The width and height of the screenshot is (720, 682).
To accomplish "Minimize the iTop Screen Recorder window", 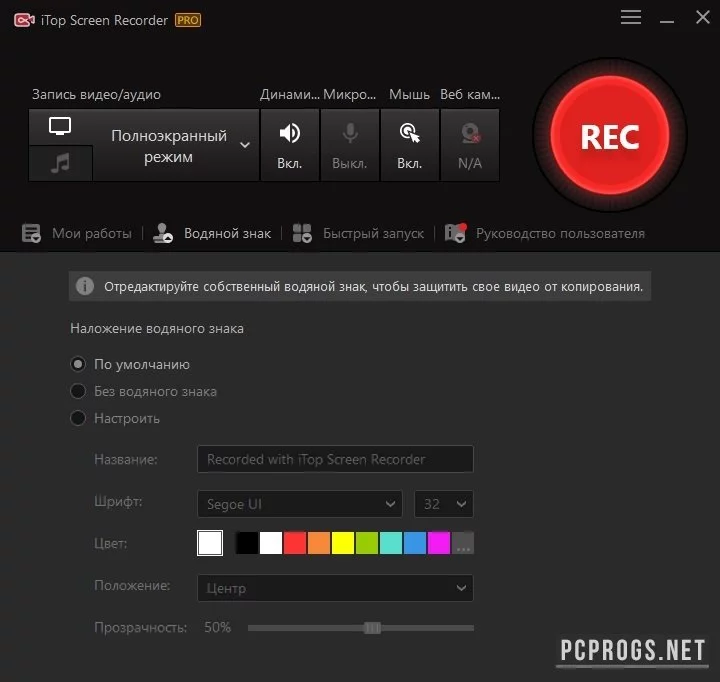I will coord(667,21).
